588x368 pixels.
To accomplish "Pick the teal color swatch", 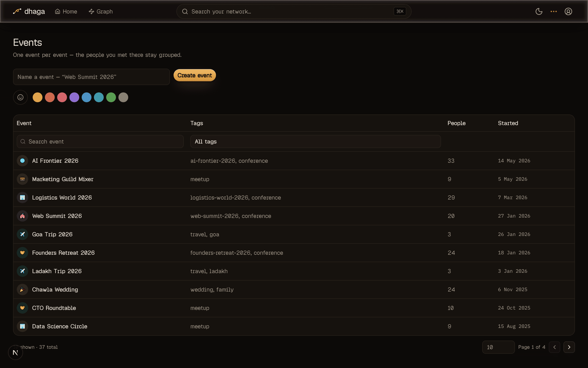I will tap(99, 97).
